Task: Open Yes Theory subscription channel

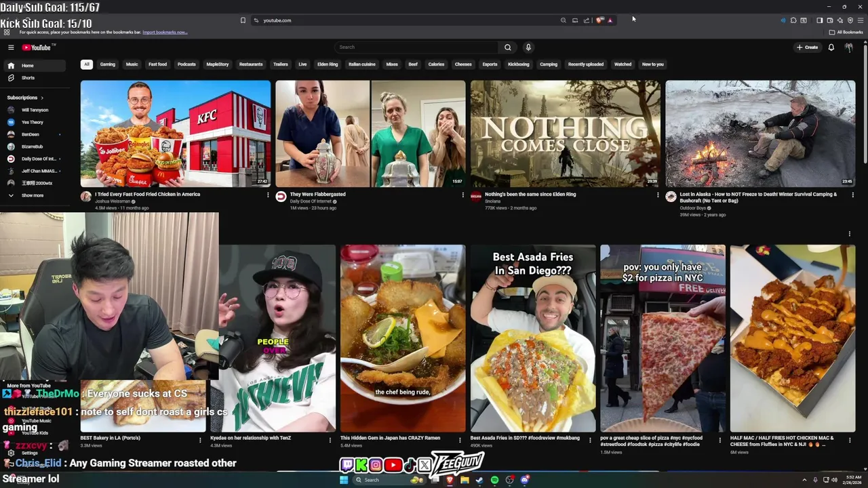Action: tap(34, 122)
